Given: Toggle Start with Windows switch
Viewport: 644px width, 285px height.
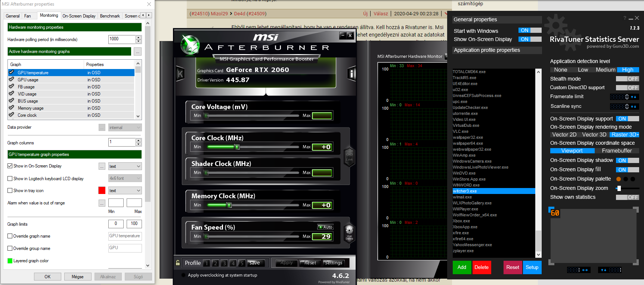Looking at the screenshot, I should 530,31.
